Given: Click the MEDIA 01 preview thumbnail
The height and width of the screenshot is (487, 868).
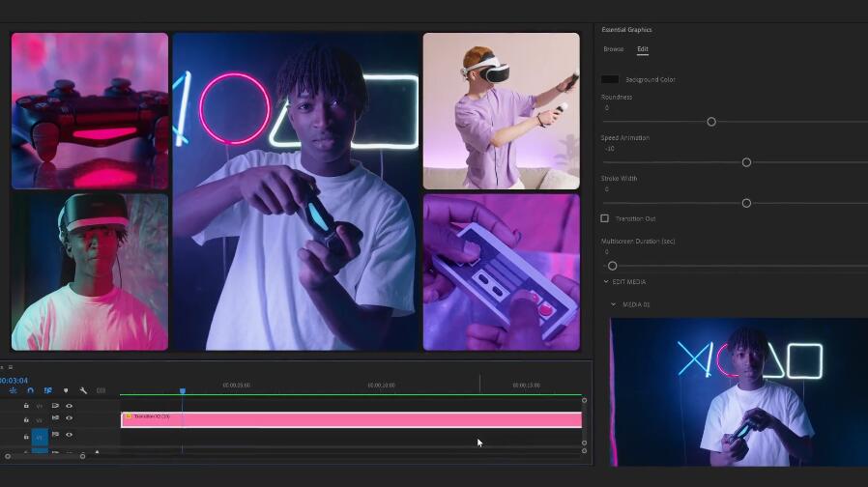Looking at the screenshot, I should (x=738, y=391).
